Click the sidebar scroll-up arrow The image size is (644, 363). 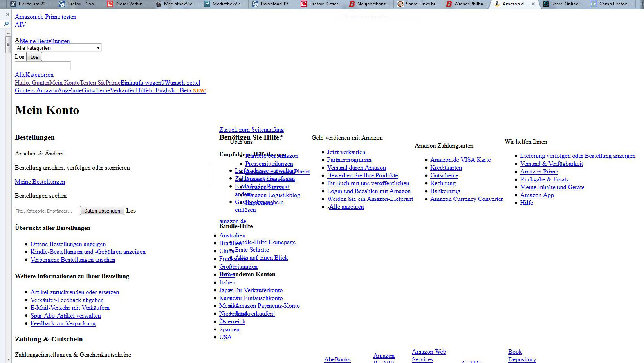coord(9,33)
